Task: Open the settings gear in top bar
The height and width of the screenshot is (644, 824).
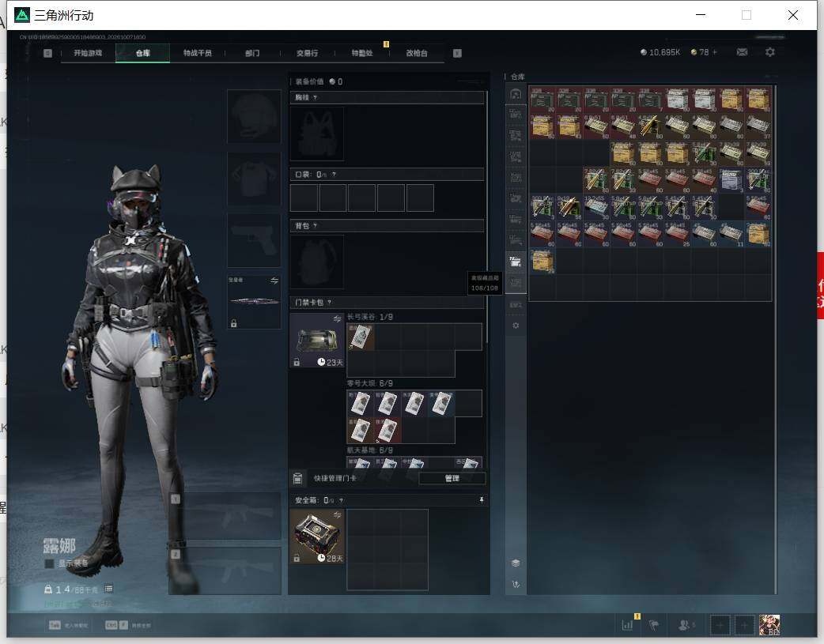Action: pos(770,52)
